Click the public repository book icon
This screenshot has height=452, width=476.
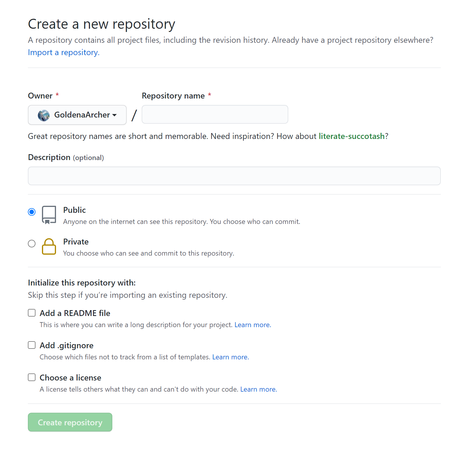pos(49,215)
